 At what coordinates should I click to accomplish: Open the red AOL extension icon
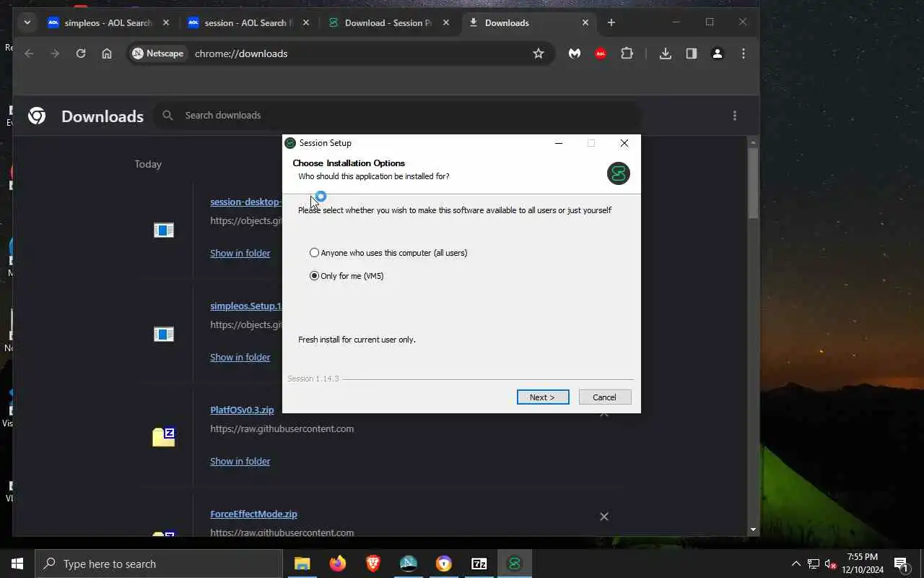pyautogui.click(x=601, y=53)
